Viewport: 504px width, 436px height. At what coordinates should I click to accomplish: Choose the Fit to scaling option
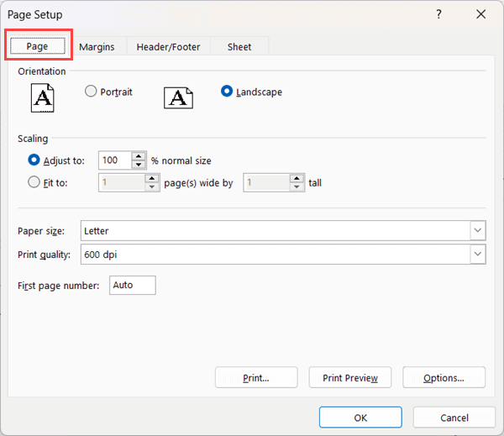tap(34, 181)
